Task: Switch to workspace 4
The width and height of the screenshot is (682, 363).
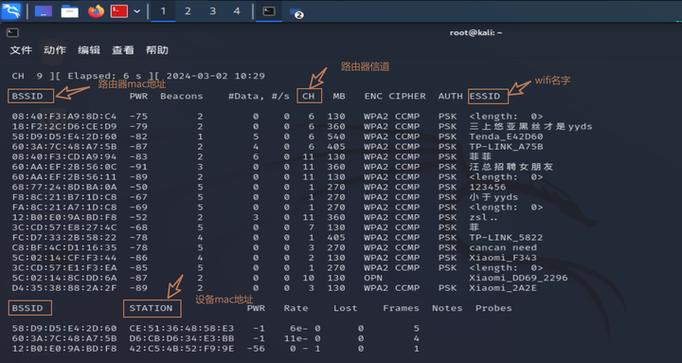Action: coord(237,11)
